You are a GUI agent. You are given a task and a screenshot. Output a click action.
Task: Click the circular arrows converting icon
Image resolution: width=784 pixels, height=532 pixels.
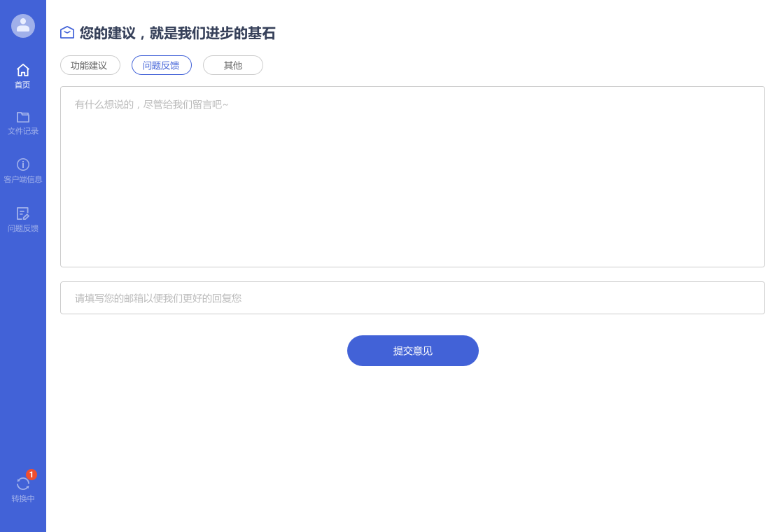pyautogui.click(x=23, y=484)
